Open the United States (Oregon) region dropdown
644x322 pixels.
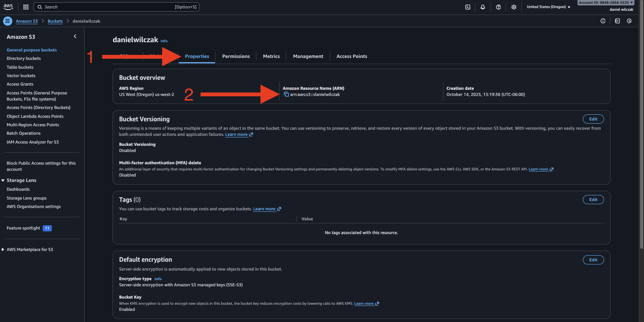(548, 7)
